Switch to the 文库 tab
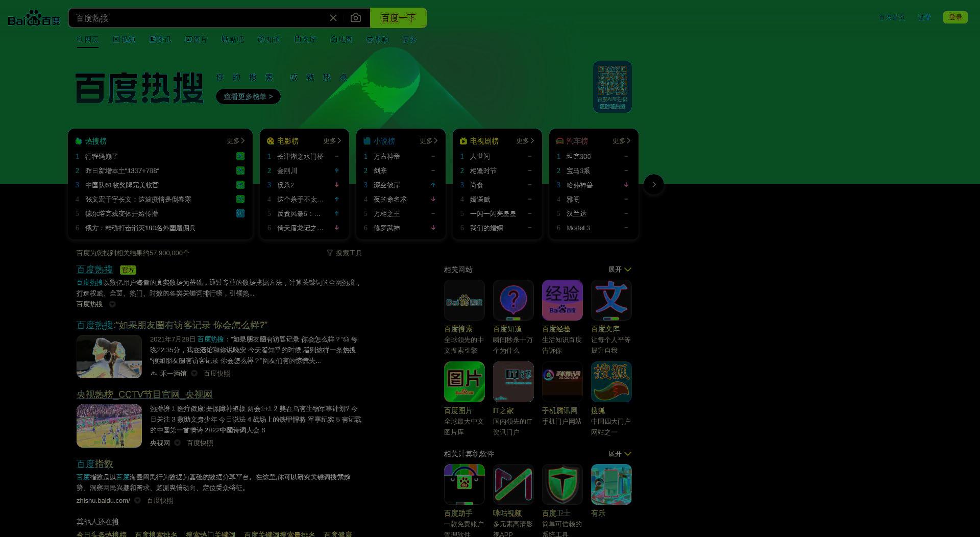The width and height of the screenshot is (980, 537). [x=305, y=39]
